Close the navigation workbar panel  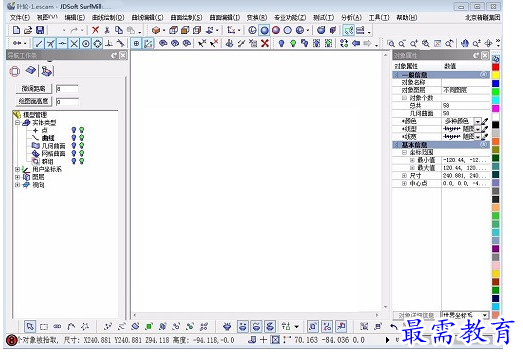tap(123, 55)
